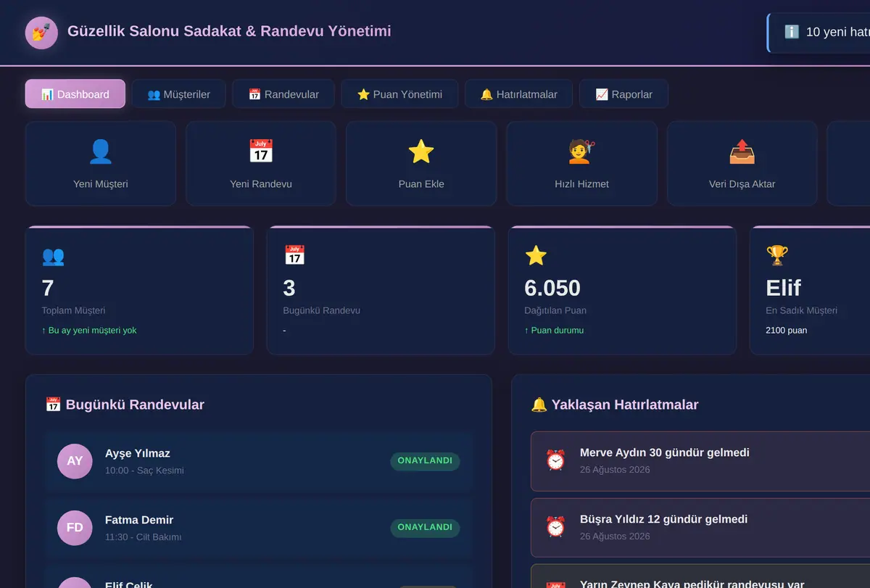Click the Hızlı Hizmet label
The width and height of the screenshot is (870, 588).
581,184
